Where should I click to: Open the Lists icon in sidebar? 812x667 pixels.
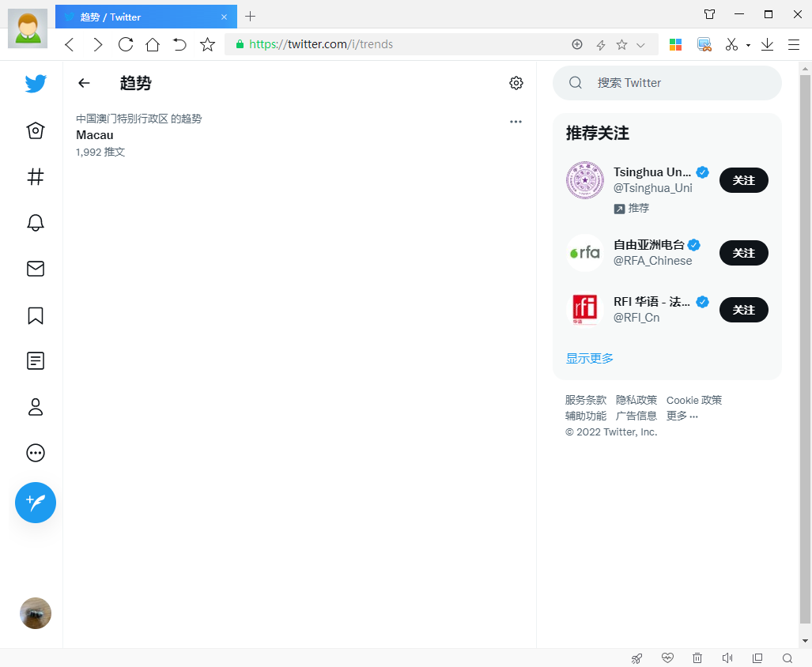coord(36,360)
